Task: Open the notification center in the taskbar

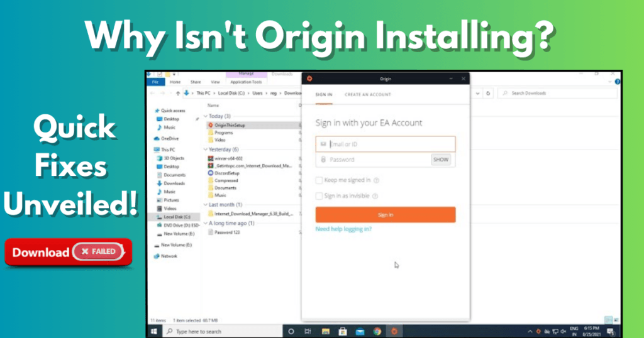Action: pyautogui.click(x=610, y=332)
